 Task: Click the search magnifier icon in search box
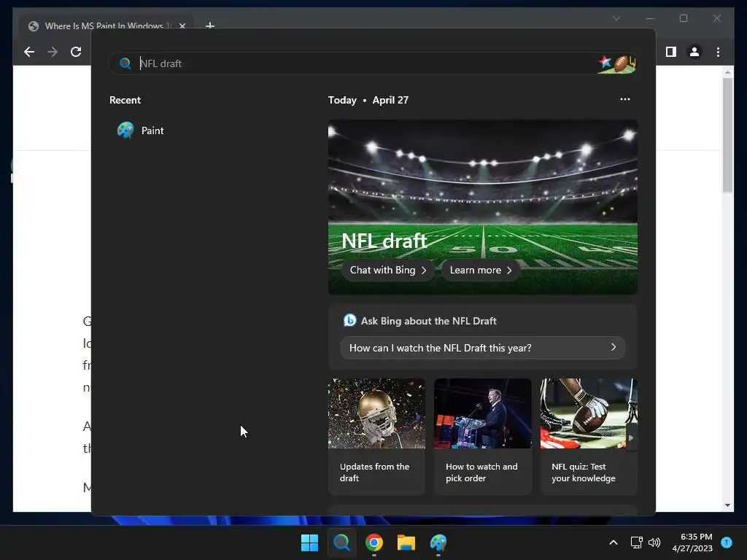pyautogui.click(x=125, y=63)
